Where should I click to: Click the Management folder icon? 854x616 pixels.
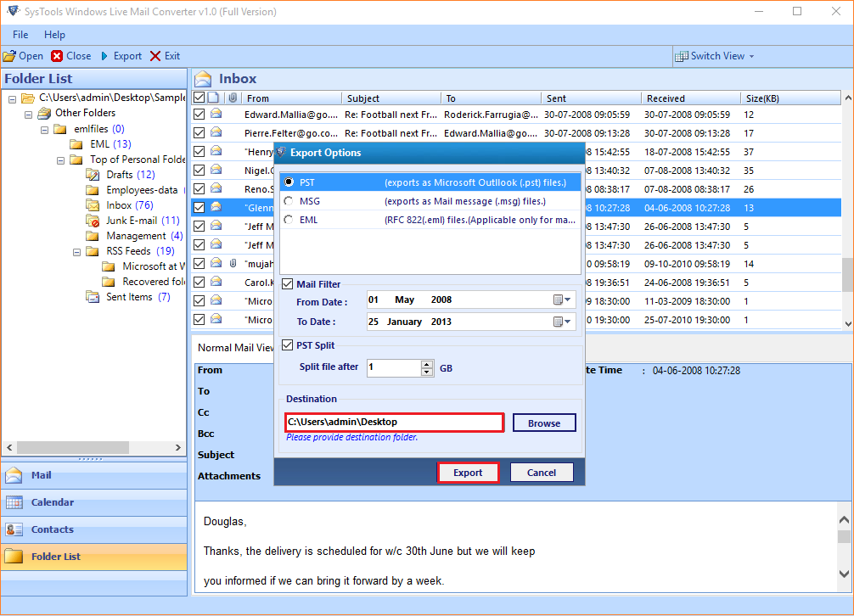pyautogui.click(x=93, y=236)
